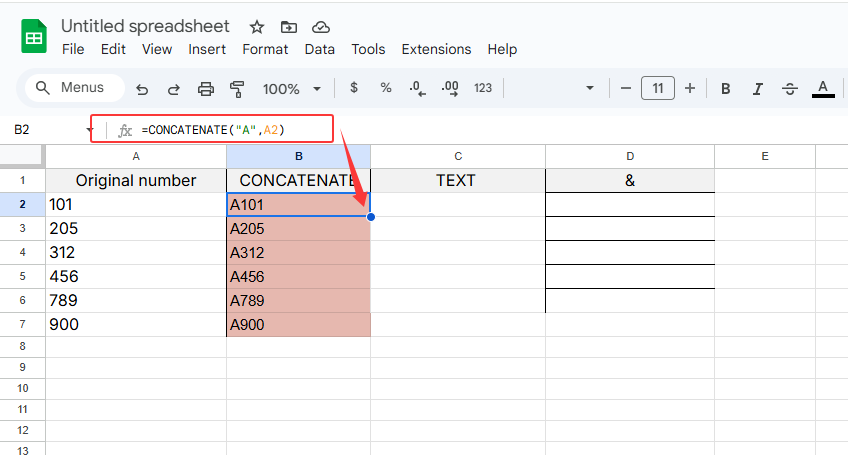Open the text color picker

pyautogui.click(x=823, y=88)
